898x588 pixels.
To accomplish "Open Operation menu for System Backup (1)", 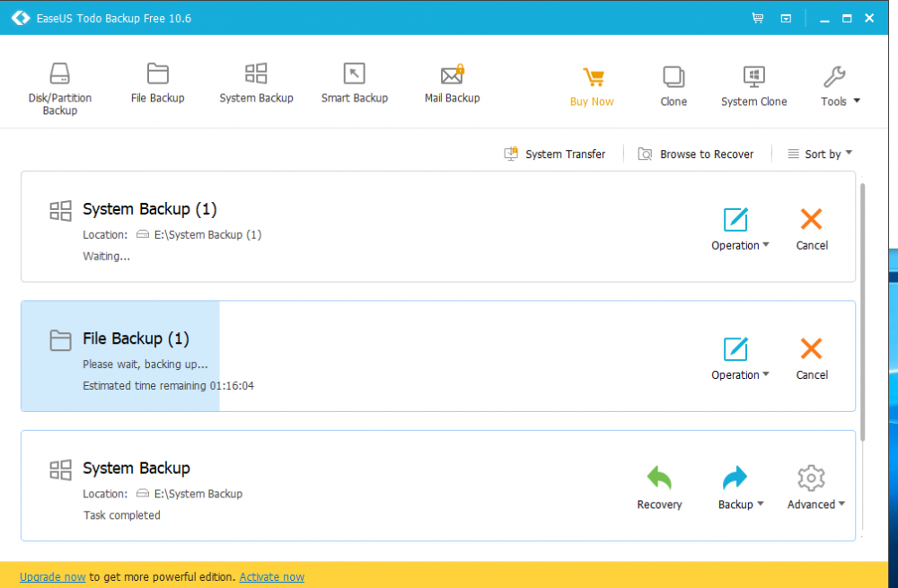I will [x=740, y=229].
